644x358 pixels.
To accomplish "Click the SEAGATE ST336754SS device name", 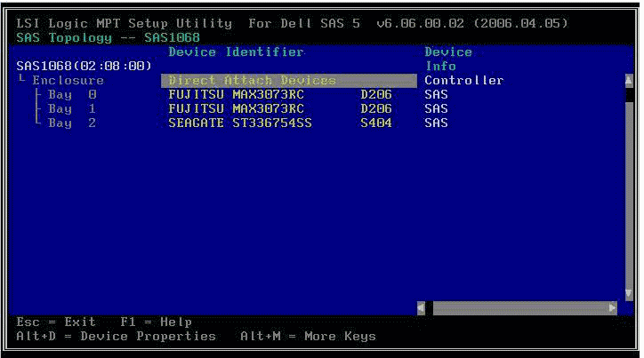I will point(240,123).
